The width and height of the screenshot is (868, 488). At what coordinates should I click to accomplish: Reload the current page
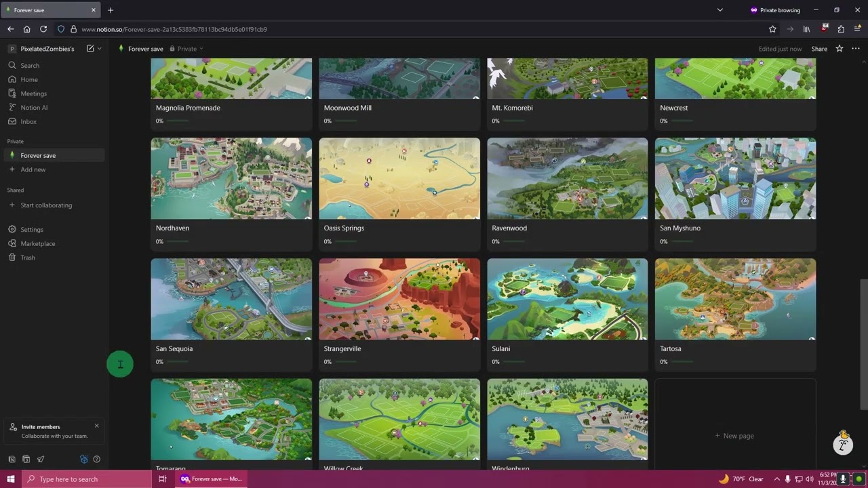tap(43, 29)
